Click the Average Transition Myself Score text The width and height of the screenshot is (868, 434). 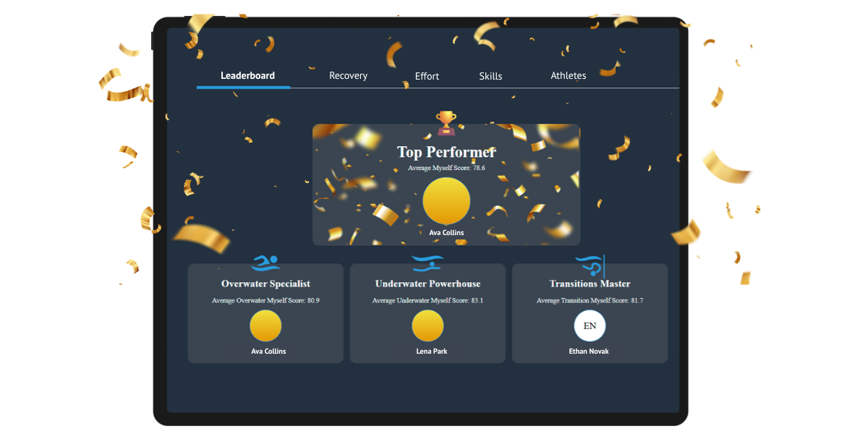[x=590, y=300]
